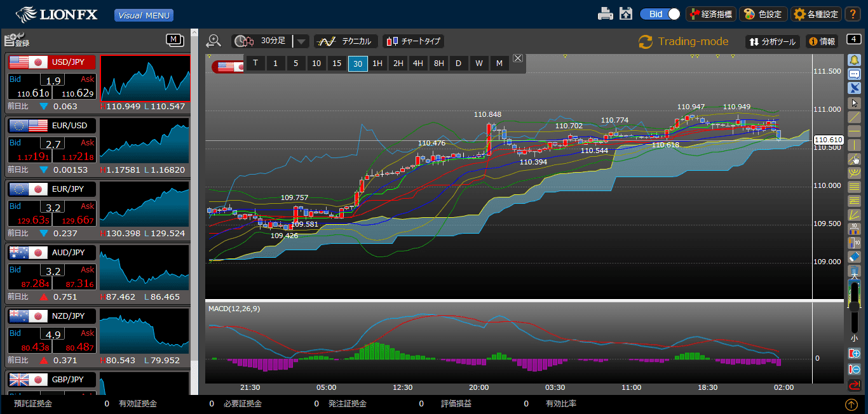The height and width of the screenshot is (414, 868).
Task: Select the 15 minute timeframe
Action: [337, 63]
